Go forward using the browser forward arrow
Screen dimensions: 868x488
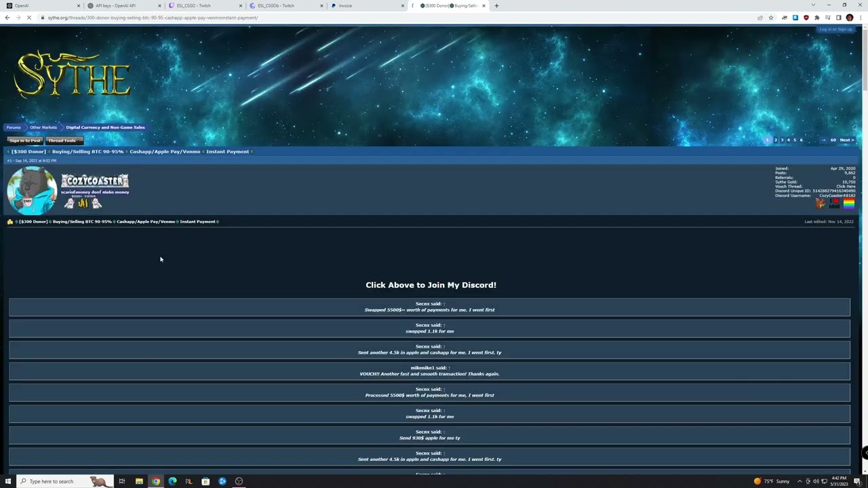pyautogui.click(x=18, y=18)
